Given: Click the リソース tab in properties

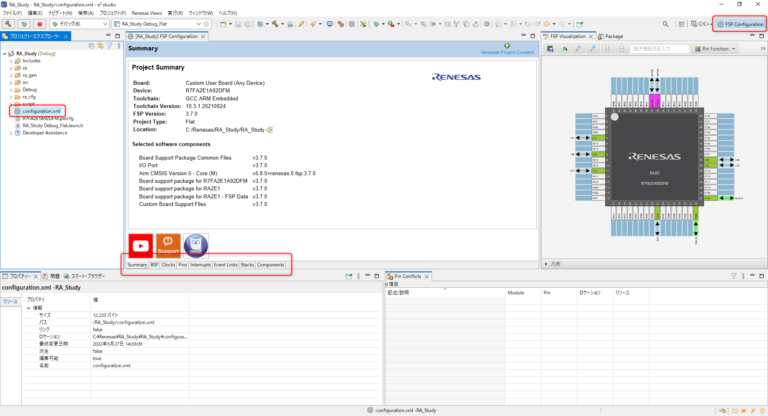Looking at the screenshot, I should 10,301.
